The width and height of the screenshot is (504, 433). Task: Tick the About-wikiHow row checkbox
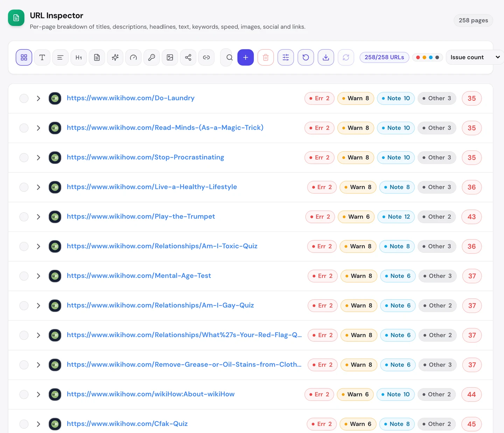pos(24,395)
